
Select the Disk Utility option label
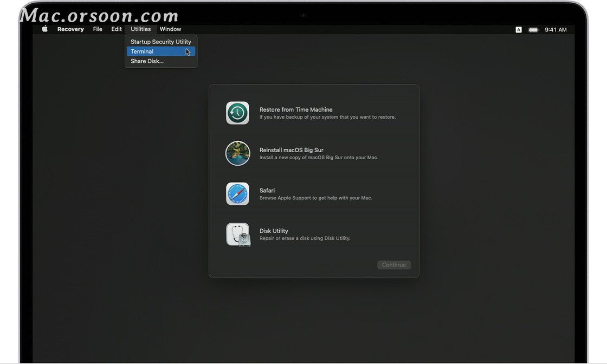274,231
